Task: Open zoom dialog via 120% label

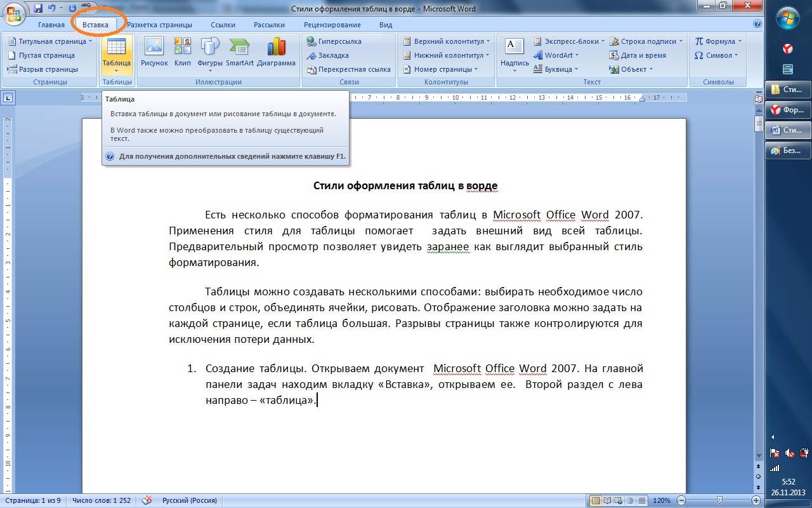Action: [662, 500]
